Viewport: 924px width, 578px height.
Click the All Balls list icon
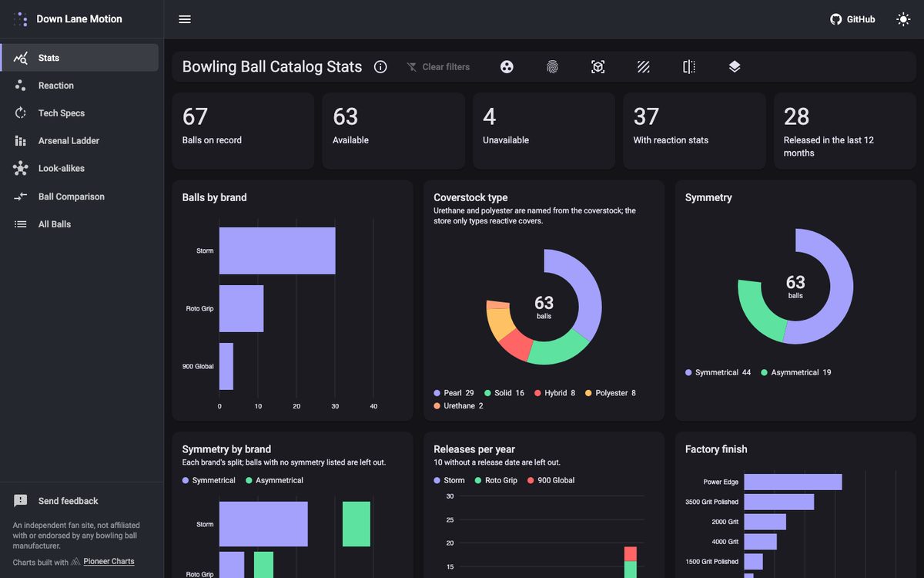click(x=21, y=224)
